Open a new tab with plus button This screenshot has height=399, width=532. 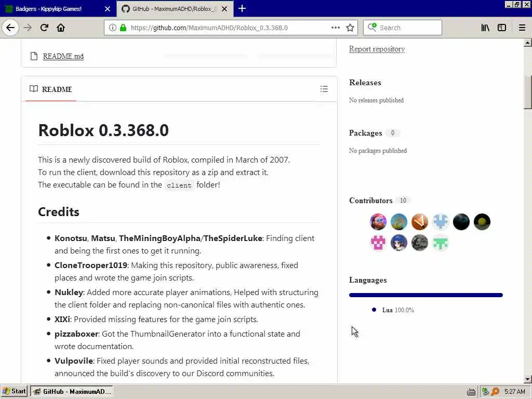coord(242,8)
